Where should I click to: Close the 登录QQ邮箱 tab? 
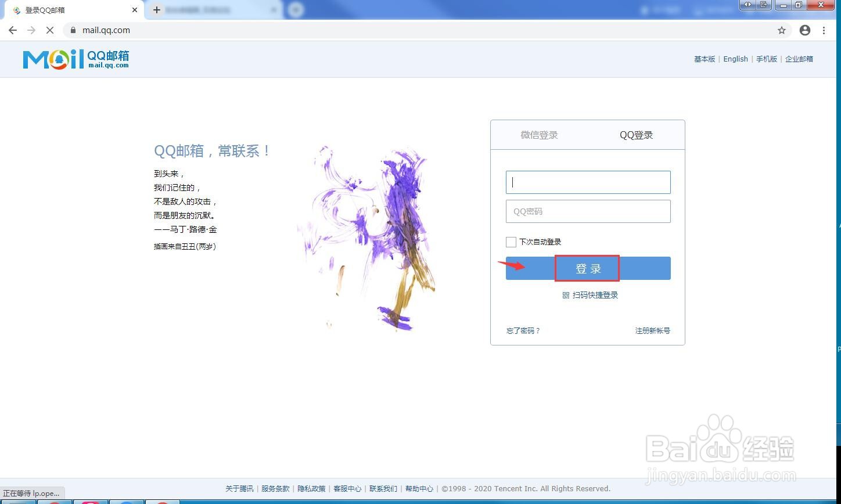pyautogui.click(x=135, y=10)
